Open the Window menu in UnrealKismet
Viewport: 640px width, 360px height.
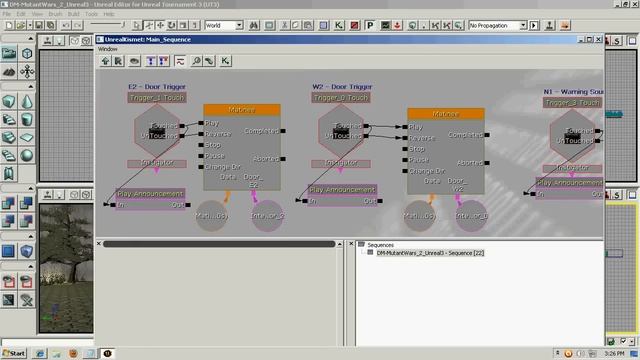tap(107, 49)
